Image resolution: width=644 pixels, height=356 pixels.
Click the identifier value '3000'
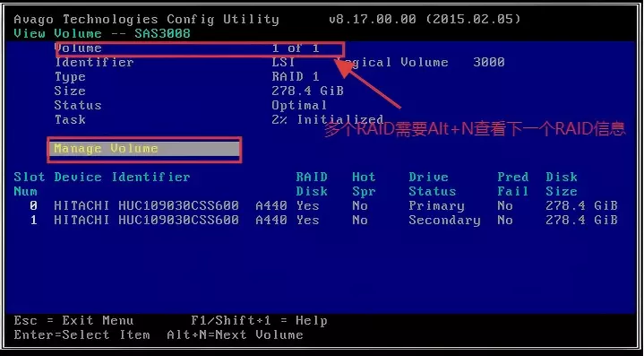(x=489, y=63)
